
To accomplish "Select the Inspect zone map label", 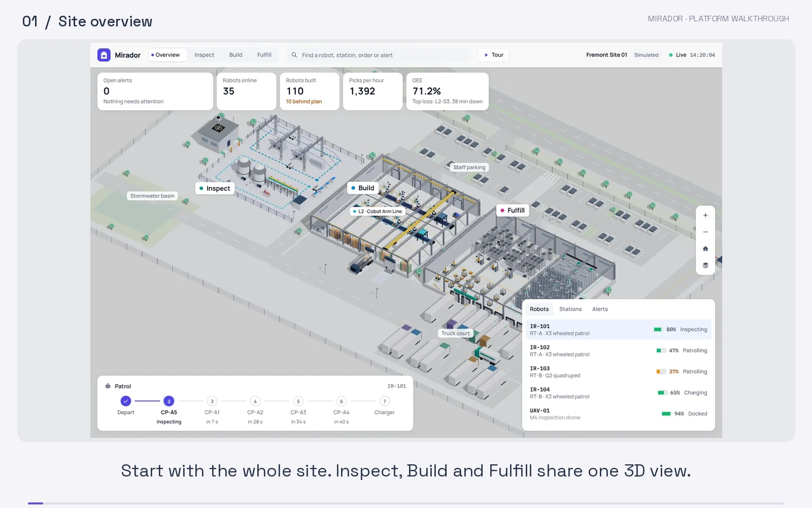I will coord(214,188).
